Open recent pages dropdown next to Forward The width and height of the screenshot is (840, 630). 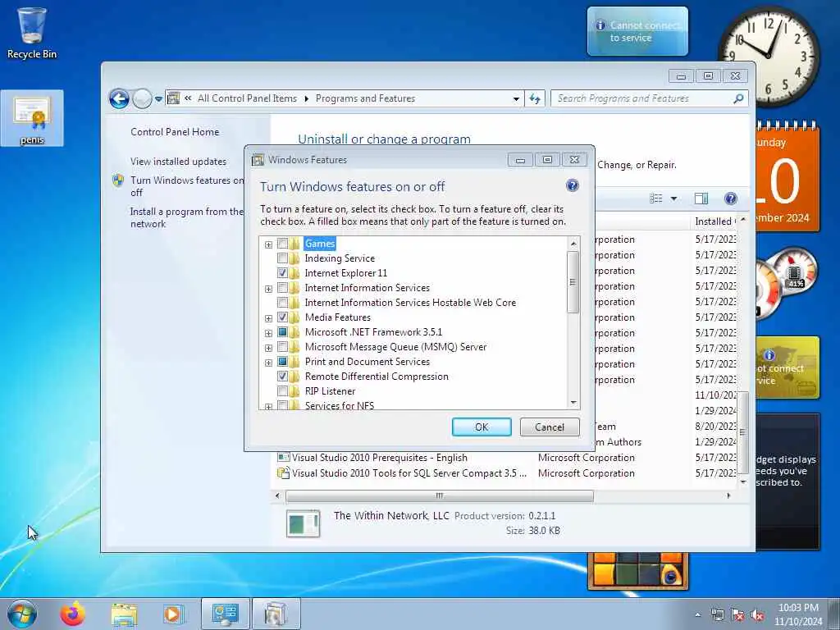(x=158, y=99)
